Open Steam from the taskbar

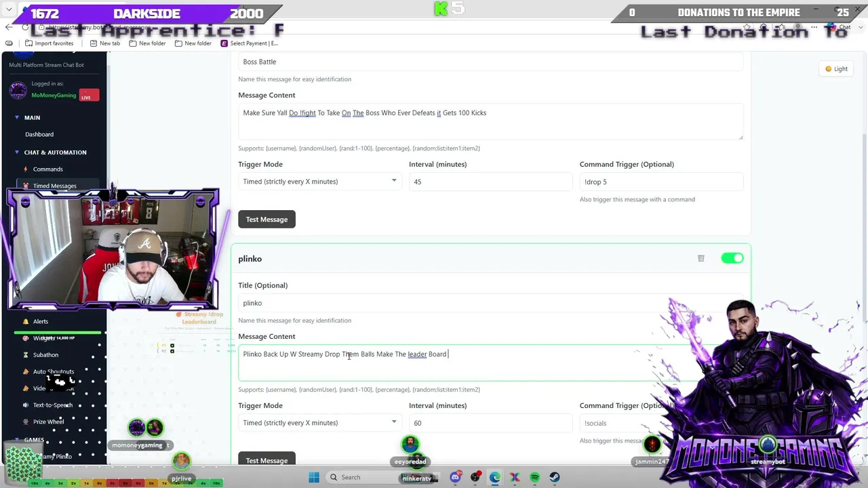pyautogui.click(x=555, y=477)
